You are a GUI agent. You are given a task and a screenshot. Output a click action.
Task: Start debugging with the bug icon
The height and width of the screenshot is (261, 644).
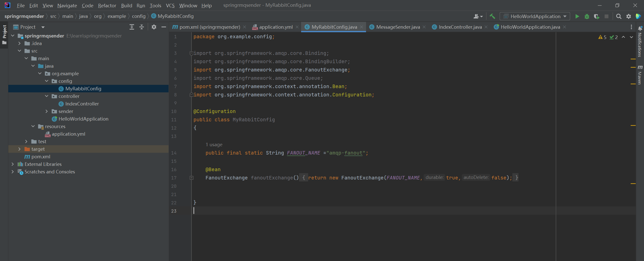[x=587, y=16]
